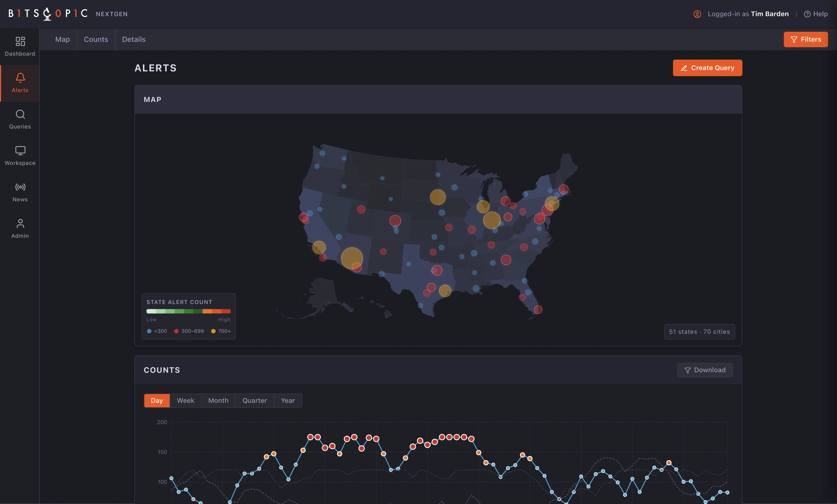Click the Help question mark icon

pyautogui.click(x=807, y=14)
